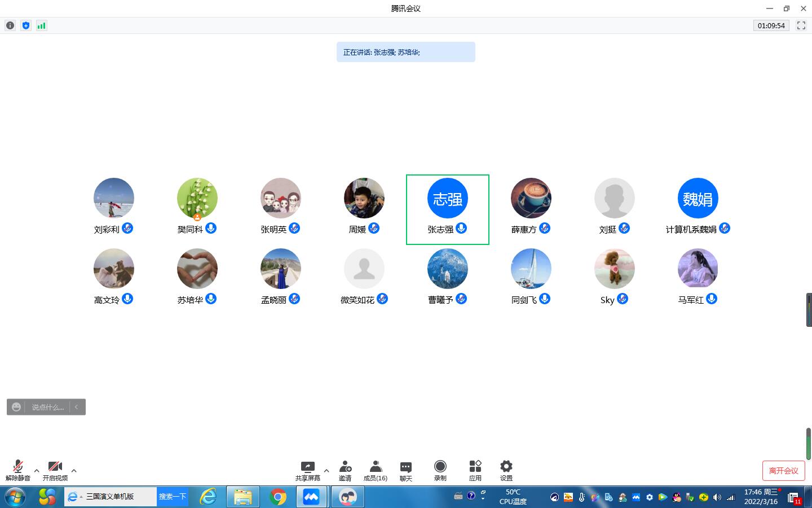The height and width of the screenshot is (508, 812).
Task: Click the 说点什么 message input field
Action: [48, 406]
